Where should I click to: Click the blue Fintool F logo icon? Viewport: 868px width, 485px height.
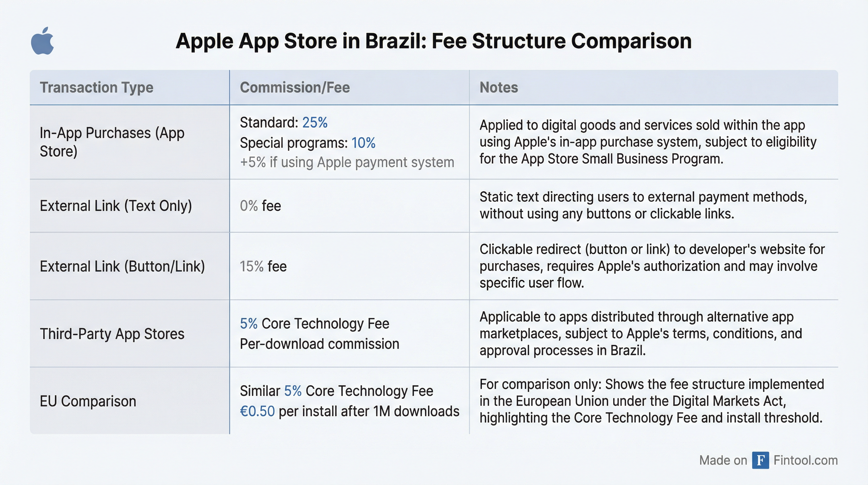(x=760, y=460)
